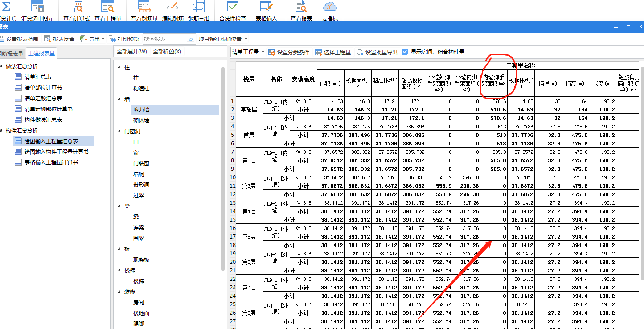Click 设置报表范围 in the report toolbar
This screenshot has width=644, height=329.
19,39
